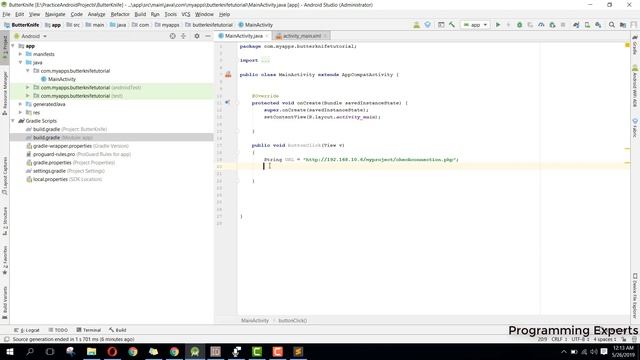Open Opera browser from taskbar
Screen dimensions: 640x360
tap(112, 351)
